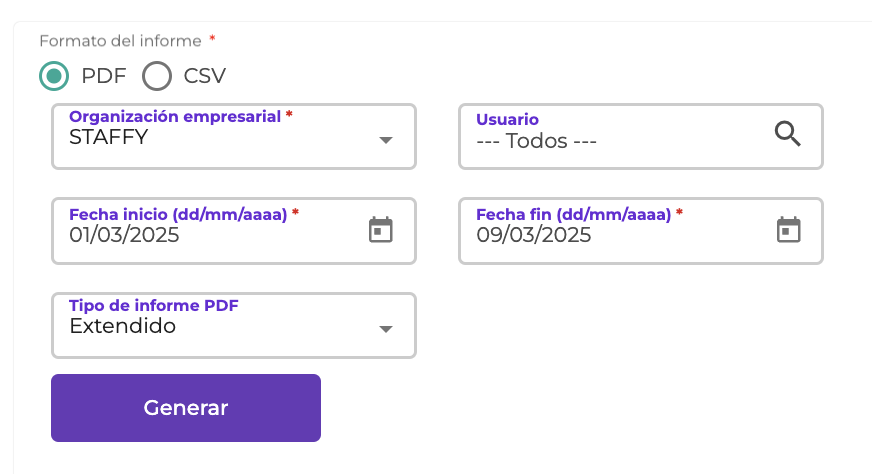The height and width of the screenshot is (474, 872).
Task: Click the STAFFY organization value
Action: [x=109, y=138]
